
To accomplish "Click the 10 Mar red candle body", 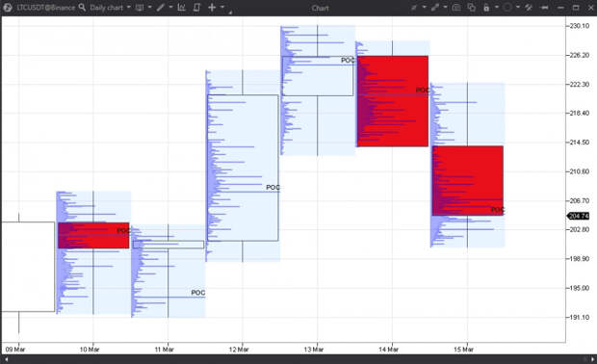I will pyautogui.click(x=93, y=235).
